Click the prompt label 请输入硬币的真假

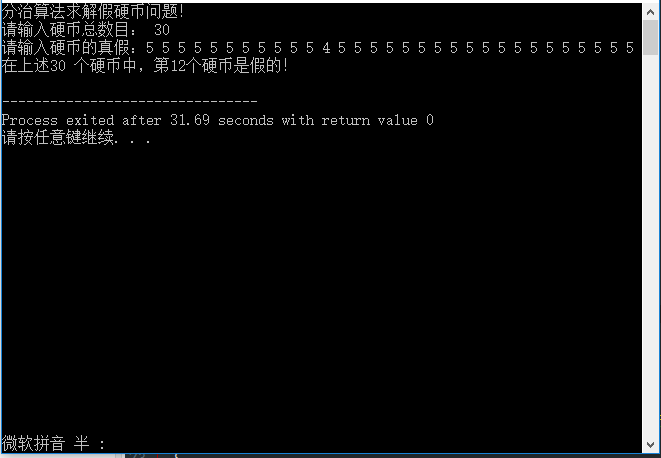(x=69, y=48)
